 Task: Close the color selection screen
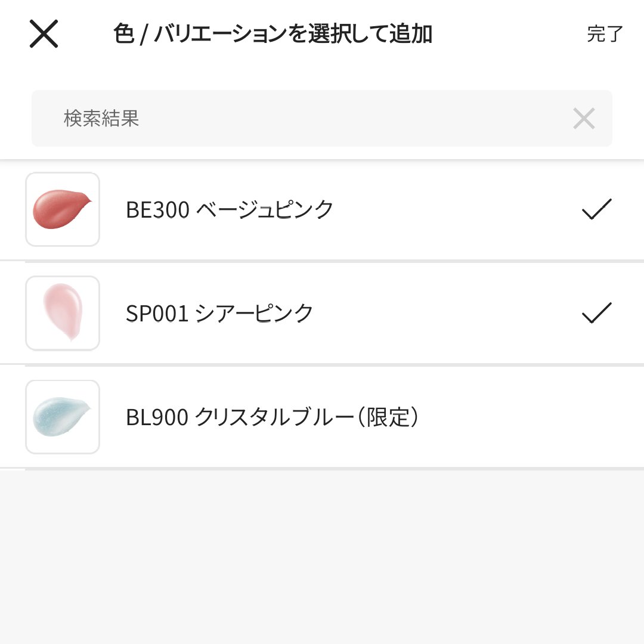point(44,34)
